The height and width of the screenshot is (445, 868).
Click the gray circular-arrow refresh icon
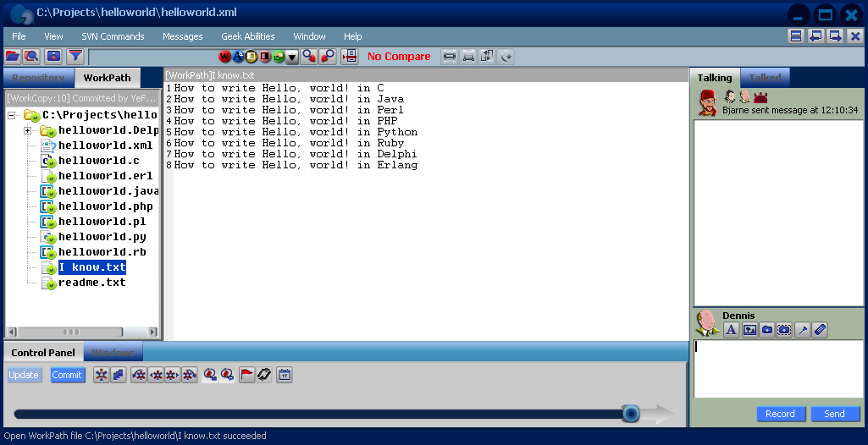tap(506, 56)
